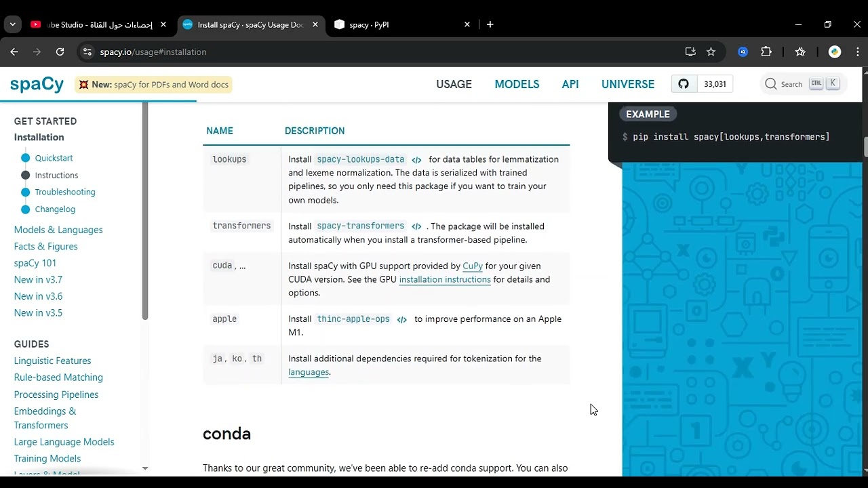Open Models & Languages in sidebar

click(58, 230)
